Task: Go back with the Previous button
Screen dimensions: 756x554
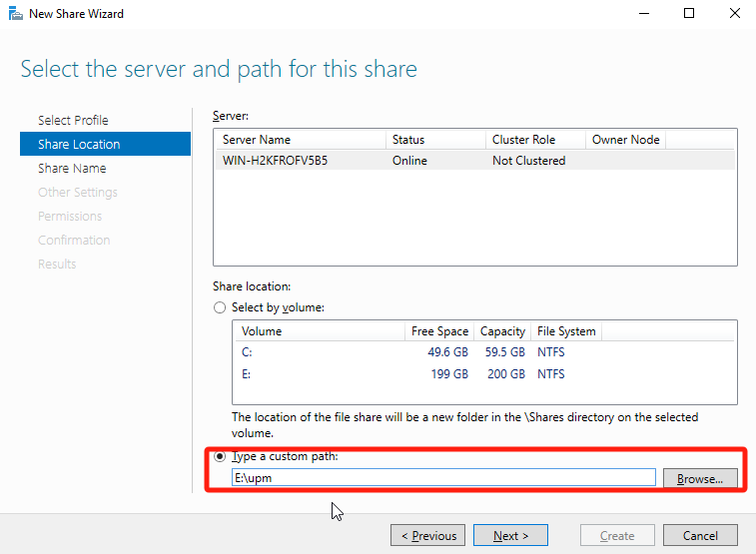Action: pos(427,536)
